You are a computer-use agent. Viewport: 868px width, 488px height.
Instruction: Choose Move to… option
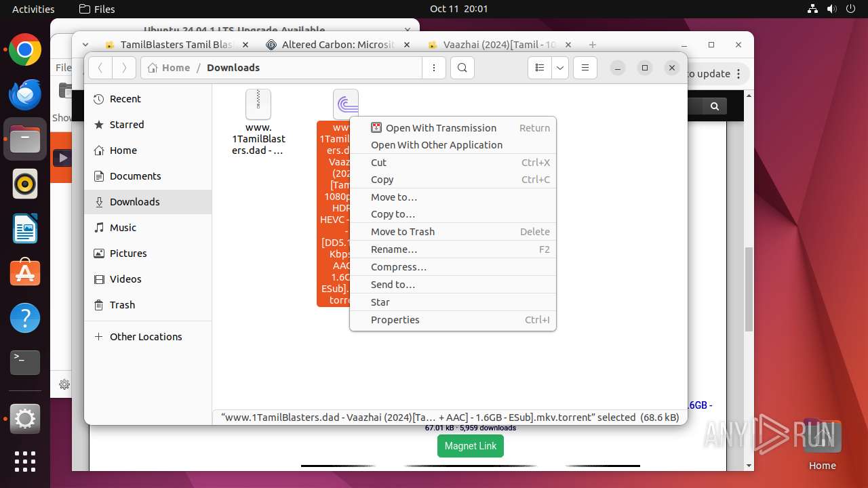pos(453,197)
